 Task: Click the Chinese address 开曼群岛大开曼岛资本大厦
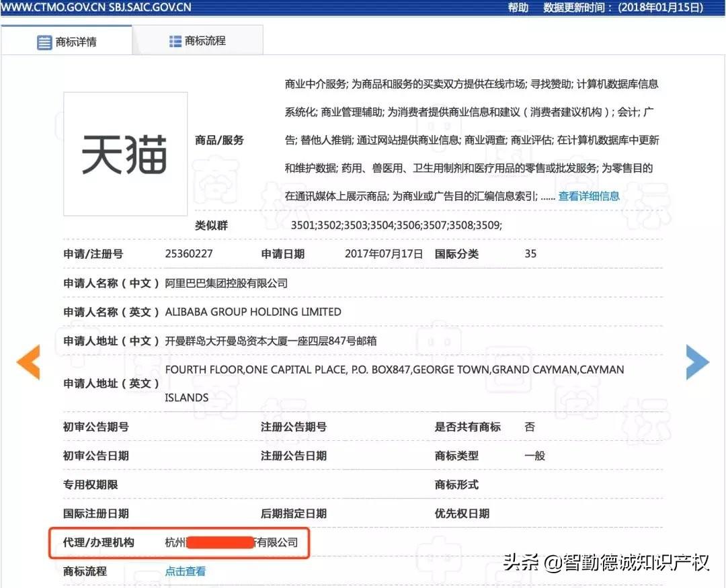point(271,341)
